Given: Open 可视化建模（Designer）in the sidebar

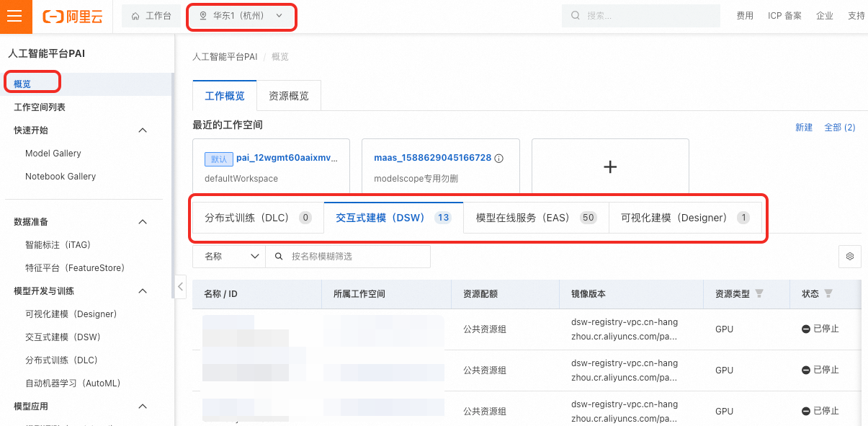Looking at the screenshot, I should 71,314.
